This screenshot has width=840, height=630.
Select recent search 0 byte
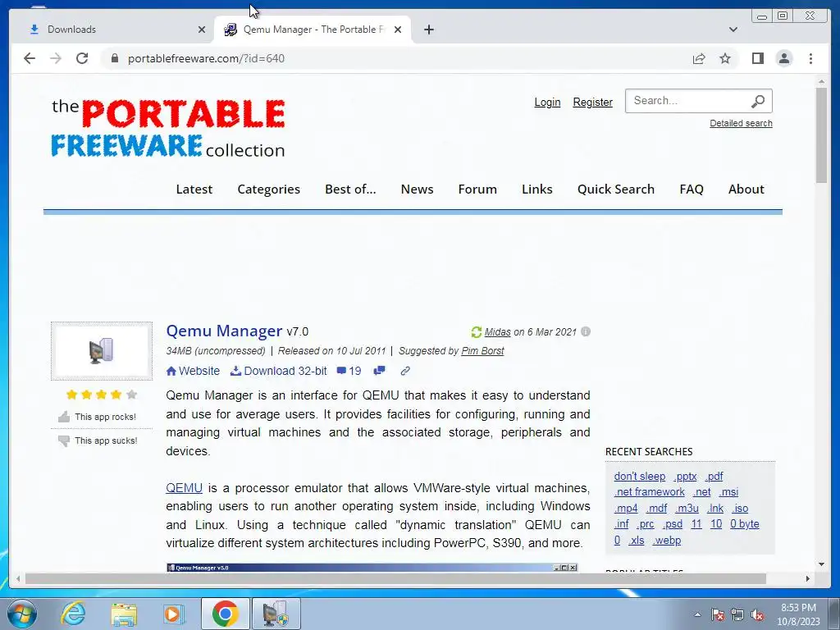(745, 524)
